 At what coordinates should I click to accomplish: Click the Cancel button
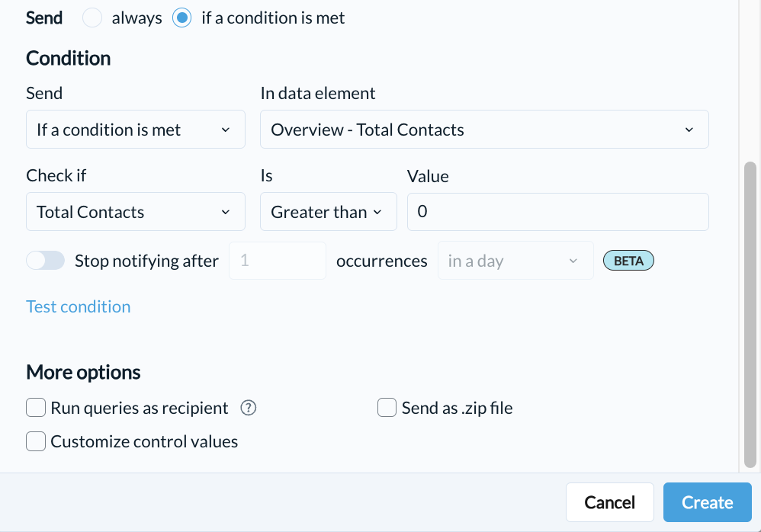point(609,502)
